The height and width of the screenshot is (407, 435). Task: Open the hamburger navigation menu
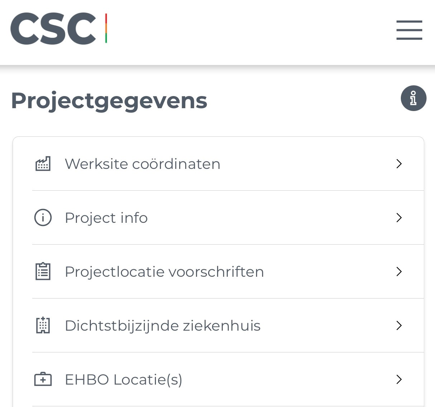pyautogui.click(x=409, y=30)
